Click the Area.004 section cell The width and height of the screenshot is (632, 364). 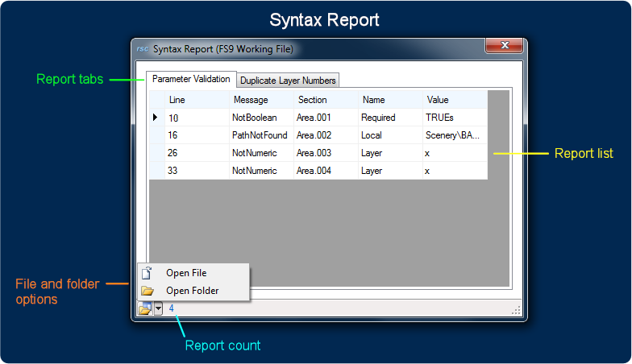point(326,171)
